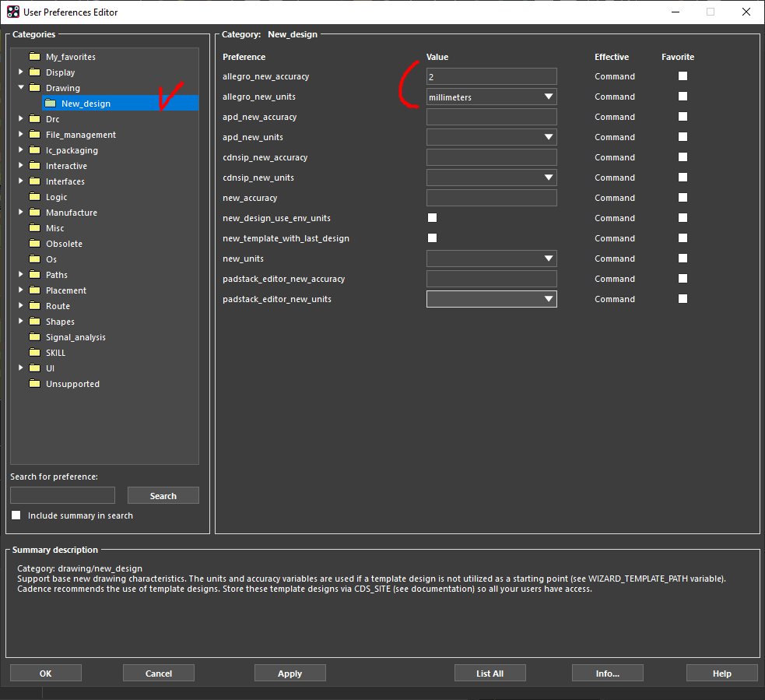Click the cdnsip_new_accuracy value field
The image size is (765, 700).
(x=492, y=157)
